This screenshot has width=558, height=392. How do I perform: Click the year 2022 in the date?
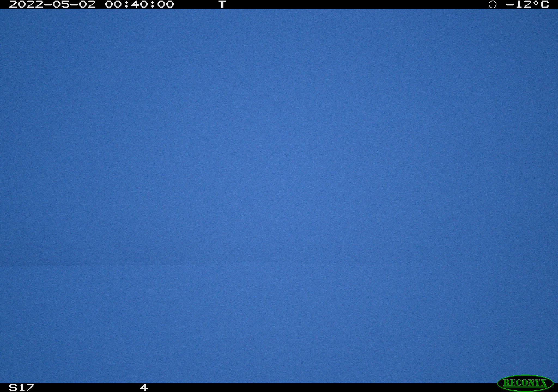point(26,4)
